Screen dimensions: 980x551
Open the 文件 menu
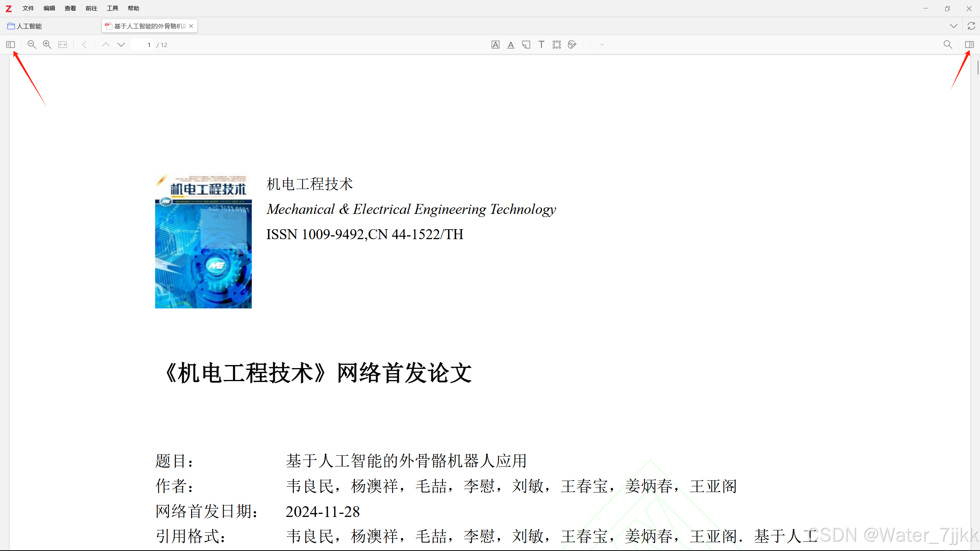[28, 8]
